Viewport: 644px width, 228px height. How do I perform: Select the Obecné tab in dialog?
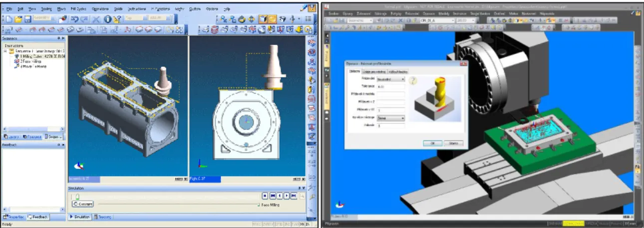pos(354,71)
